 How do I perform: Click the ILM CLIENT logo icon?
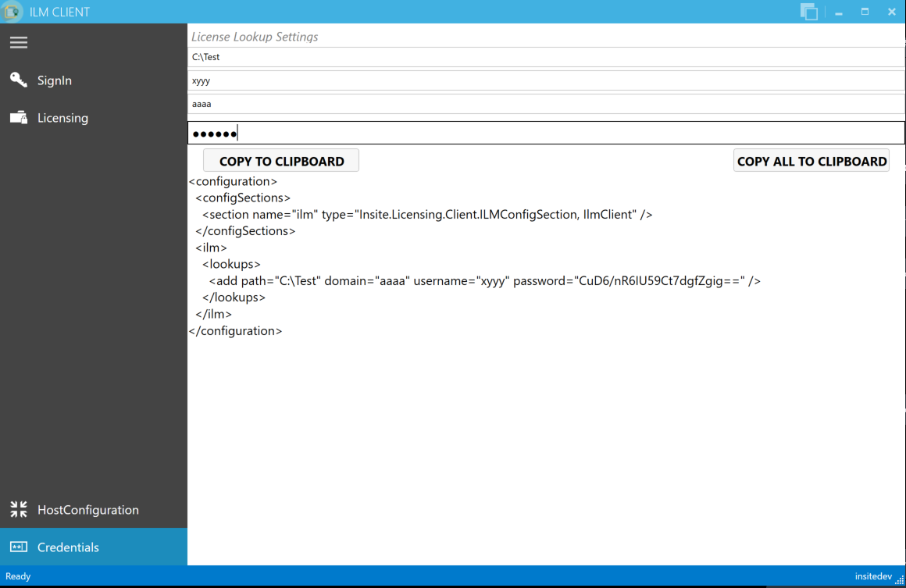click(x=12, y=11)
